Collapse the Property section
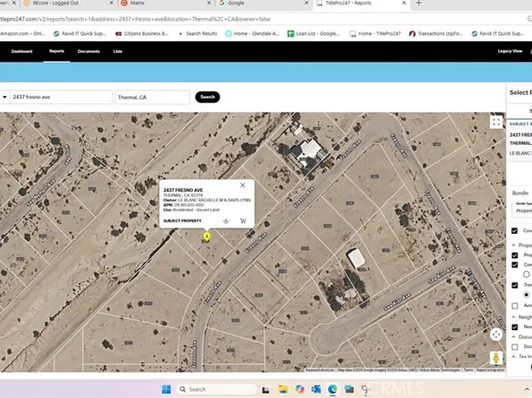This screenshot has width=532, height=398. point(513,245)
